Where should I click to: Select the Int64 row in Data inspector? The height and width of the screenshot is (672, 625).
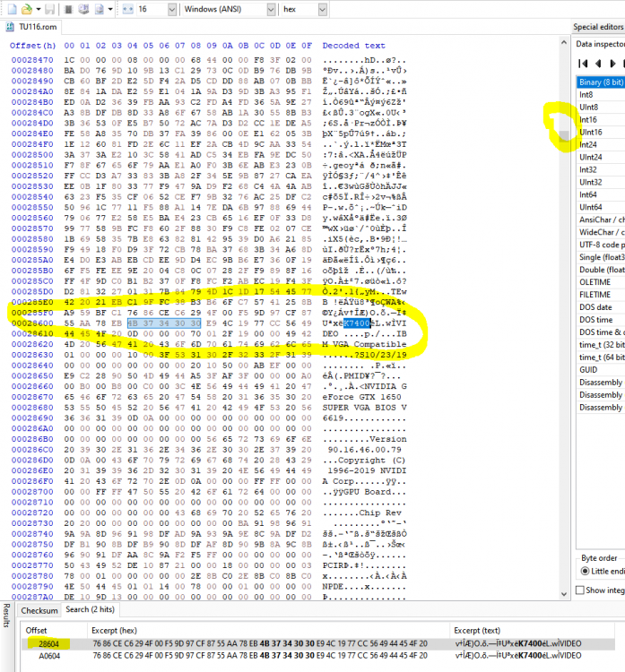coord(601,194)
